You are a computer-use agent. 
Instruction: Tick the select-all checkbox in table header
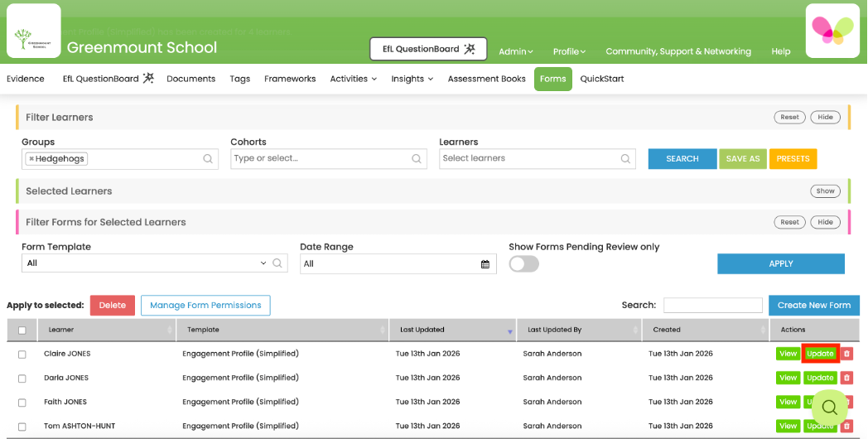pyautogui.click(x=22, y=330)
